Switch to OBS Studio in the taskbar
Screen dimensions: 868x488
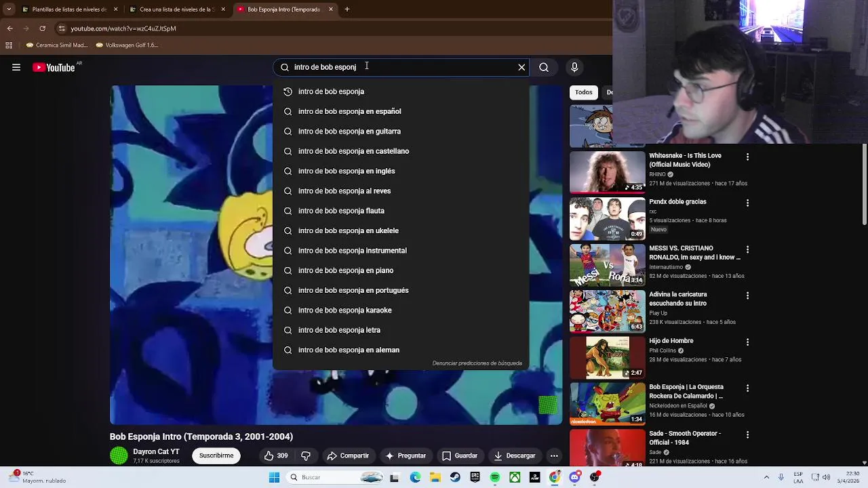pos(595,477)
